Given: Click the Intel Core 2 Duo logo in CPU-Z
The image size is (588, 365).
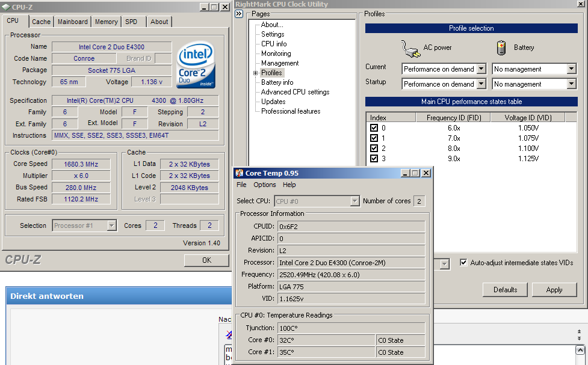Looking at the screenshot, I should tap(196, 64).
